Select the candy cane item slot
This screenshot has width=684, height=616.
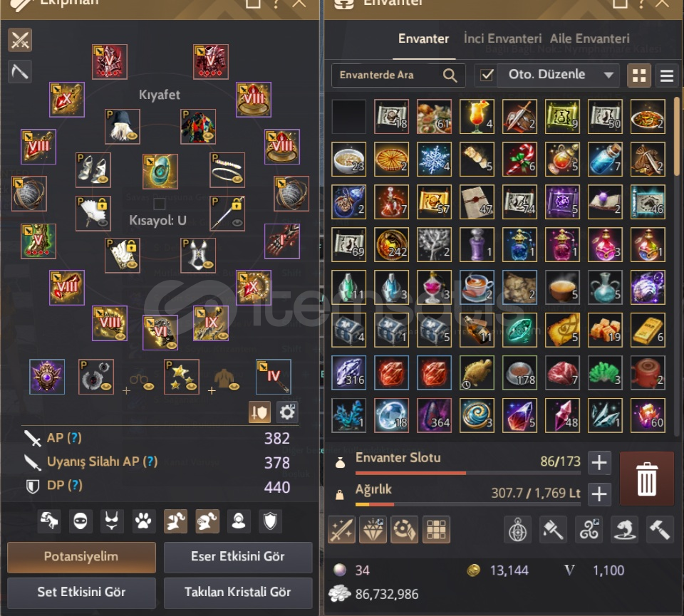coord(519,159)
